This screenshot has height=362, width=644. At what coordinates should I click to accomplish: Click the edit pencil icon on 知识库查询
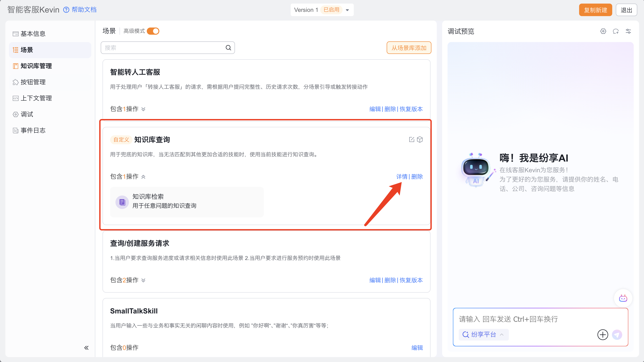(412, 140)
